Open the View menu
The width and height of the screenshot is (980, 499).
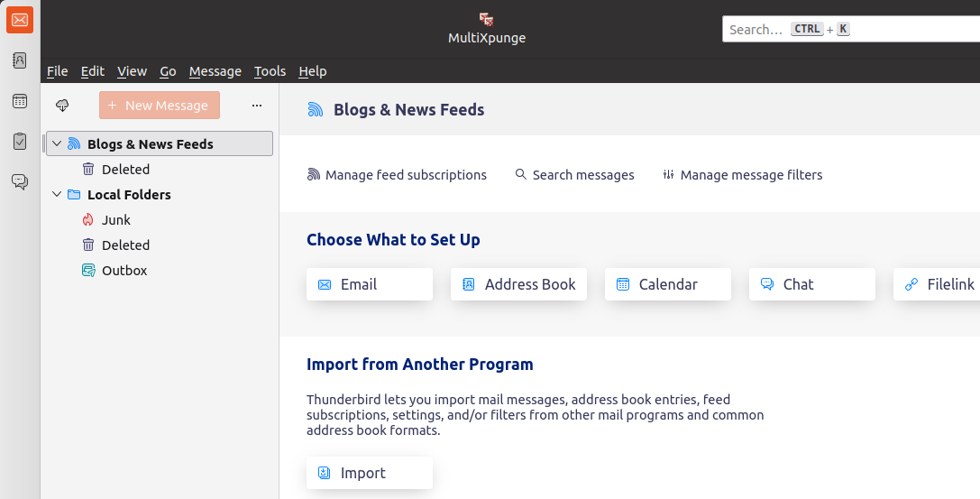click(132, 71)
